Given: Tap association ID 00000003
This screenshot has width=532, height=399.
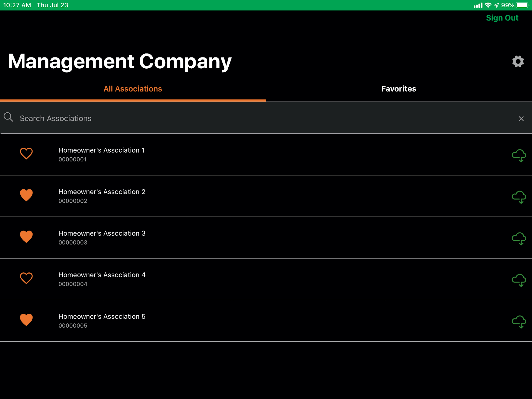Looking at the screenshot, I should click(73, 243).
